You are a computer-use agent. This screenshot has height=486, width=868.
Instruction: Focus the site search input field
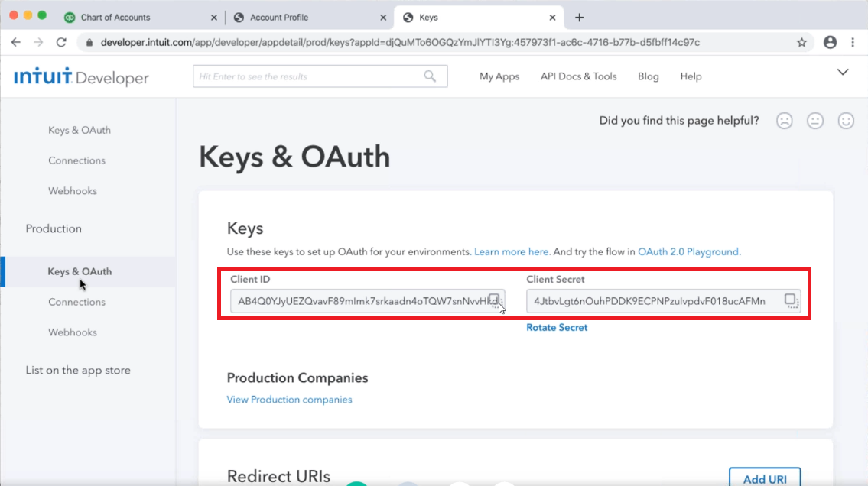(x=320, y=76)
